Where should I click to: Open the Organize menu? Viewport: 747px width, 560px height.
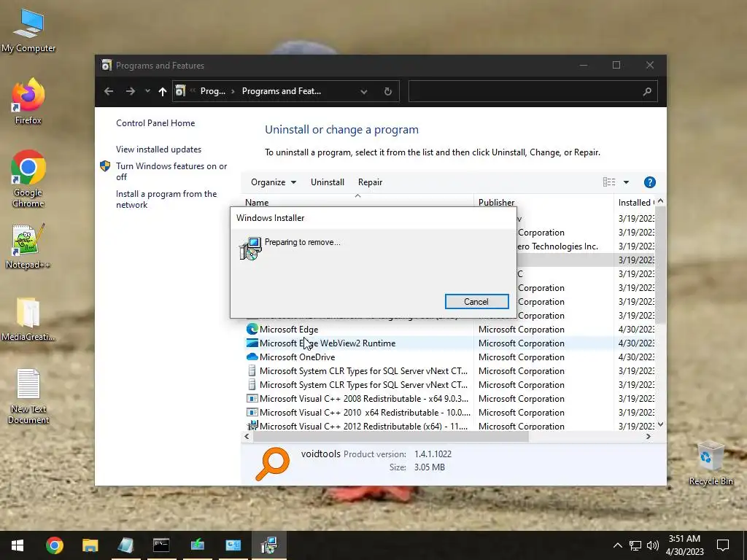[274, 182]
